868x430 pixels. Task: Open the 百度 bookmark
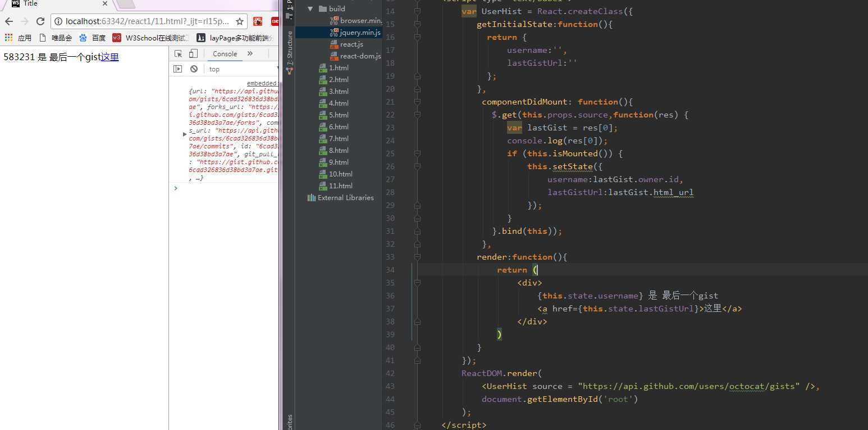pyautogui.click(x=93, y=38)
